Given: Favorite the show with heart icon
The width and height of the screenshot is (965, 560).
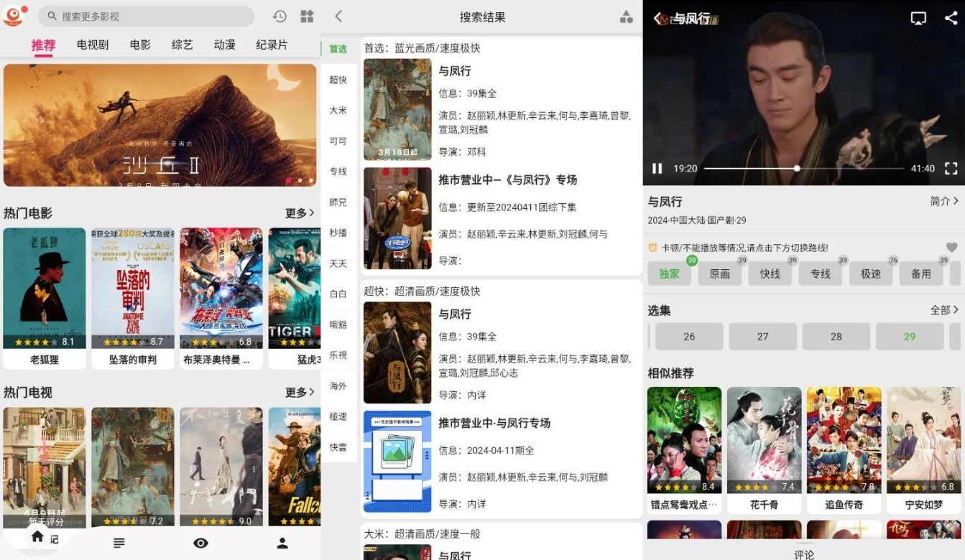Looking at the screenshot, I should (951, 248).
